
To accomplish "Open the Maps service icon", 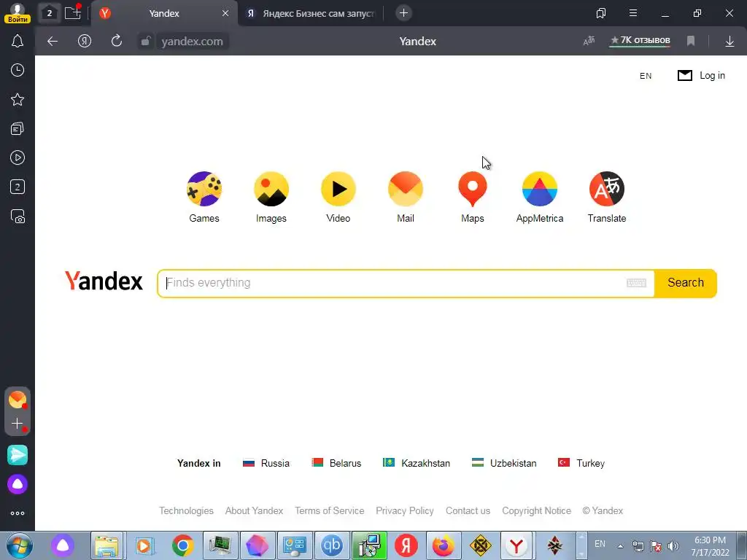I will pyautogui.click(x=473, y=189).
